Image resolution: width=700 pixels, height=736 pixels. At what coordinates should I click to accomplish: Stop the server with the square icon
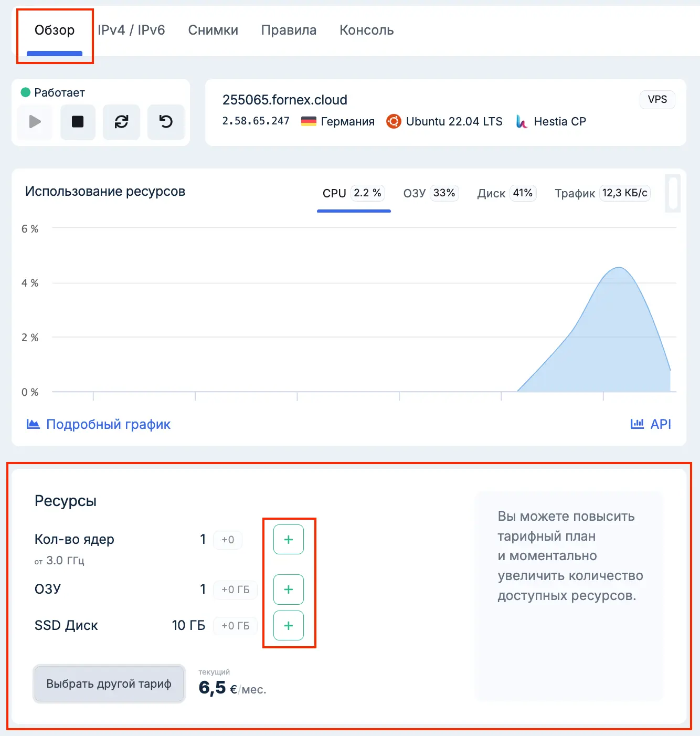(78, 122)
